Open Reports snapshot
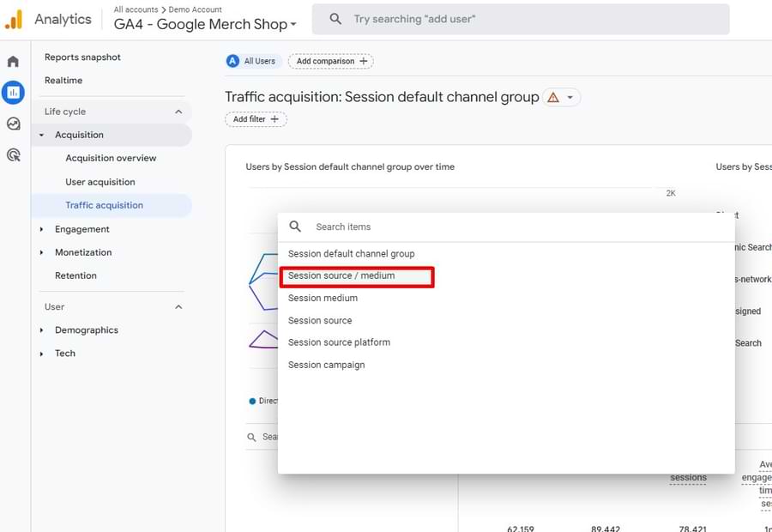 pos(82,57)
